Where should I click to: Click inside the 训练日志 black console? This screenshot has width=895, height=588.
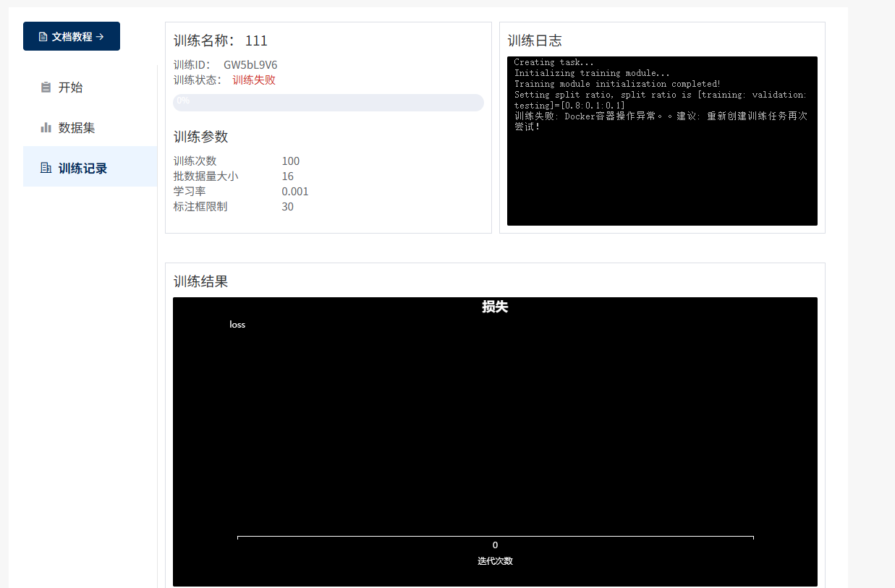(x=661, y=174)
